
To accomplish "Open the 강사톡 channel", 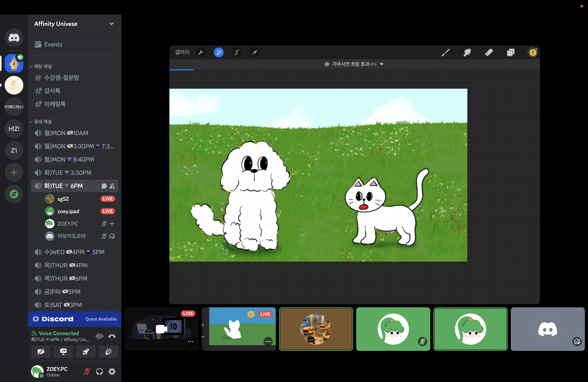I will pyautogui.click(x=75, y=91).
